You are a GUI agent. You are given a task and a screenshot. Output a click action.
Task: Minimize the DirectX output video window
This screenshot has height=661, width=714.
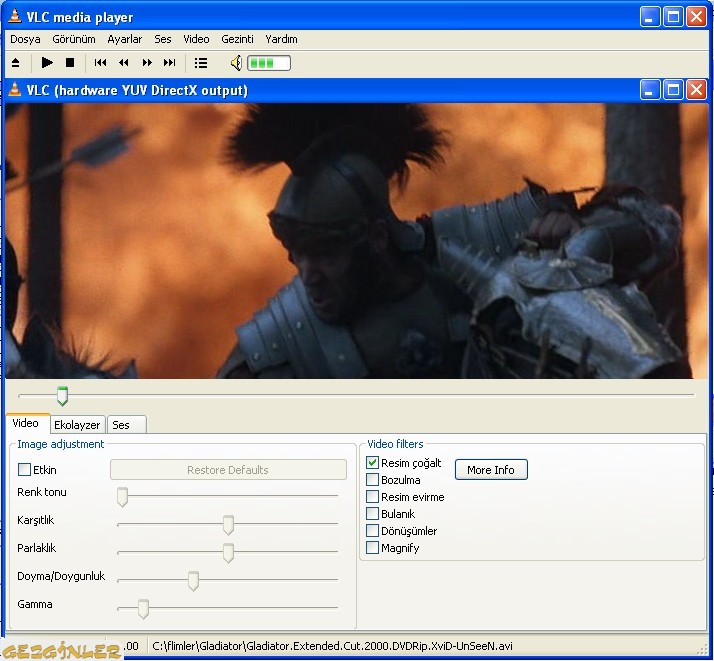pyautogui.click(x=650, y=90)
